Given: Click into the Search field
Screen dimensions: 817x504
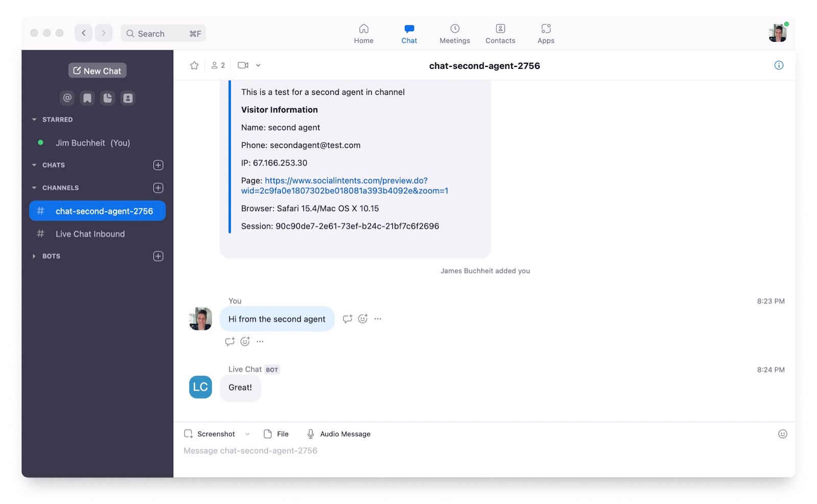Looking at the screenshot, I should (x=163, y=34).
